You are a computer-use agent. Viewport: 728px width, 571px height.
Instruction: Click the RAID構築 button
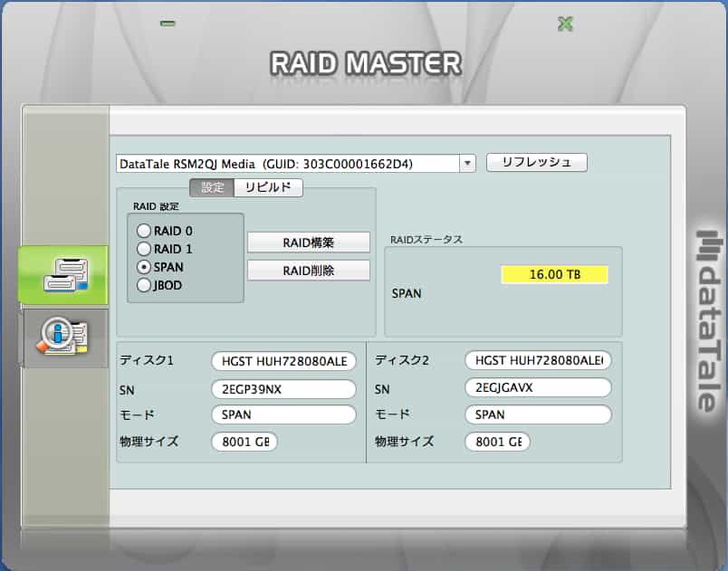click(x=309, y=243)
